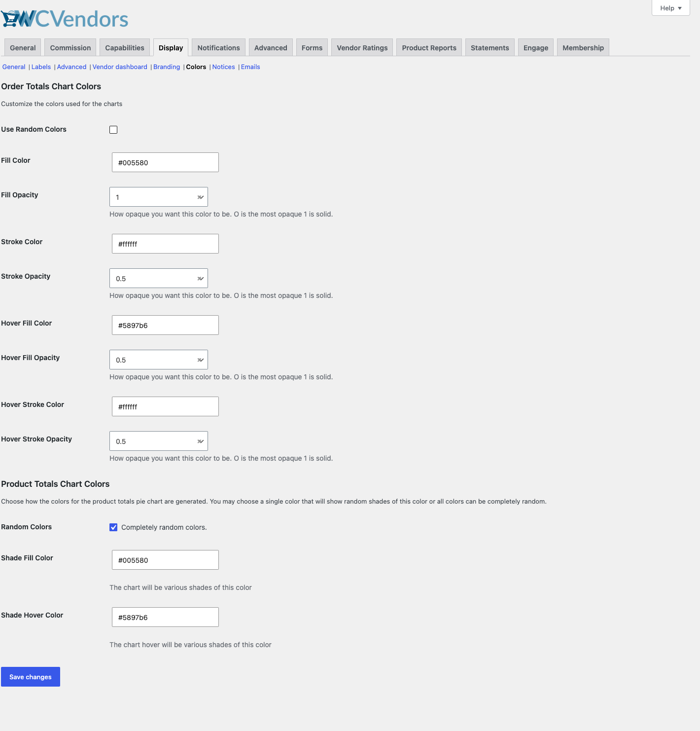Click the Hover Fill Color field
The image size is (700, 731).
(x=165, y=325)
